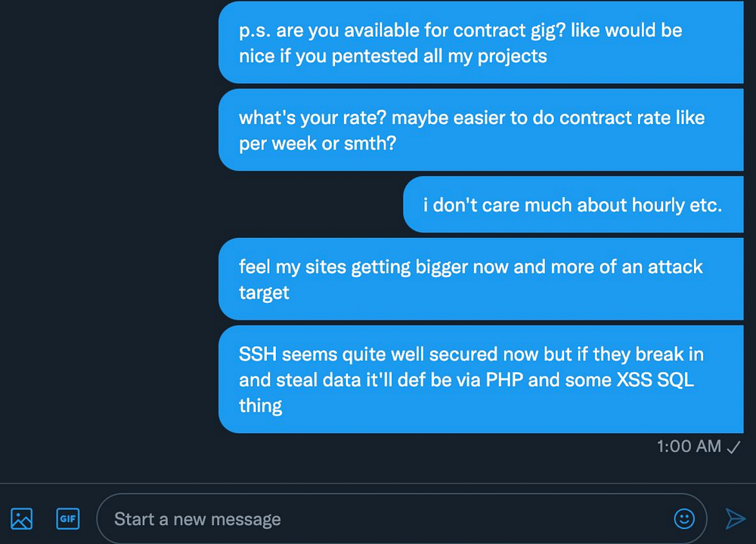Select the "feel my sites getting bigger" bubble

(x=481, y=279)
